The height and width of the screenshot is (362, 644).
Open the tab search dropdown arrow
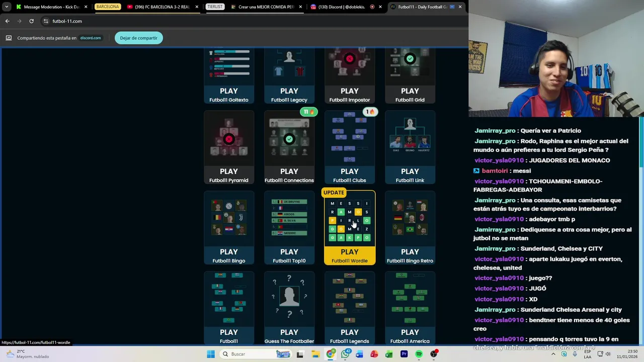click(x=7, y=7)
